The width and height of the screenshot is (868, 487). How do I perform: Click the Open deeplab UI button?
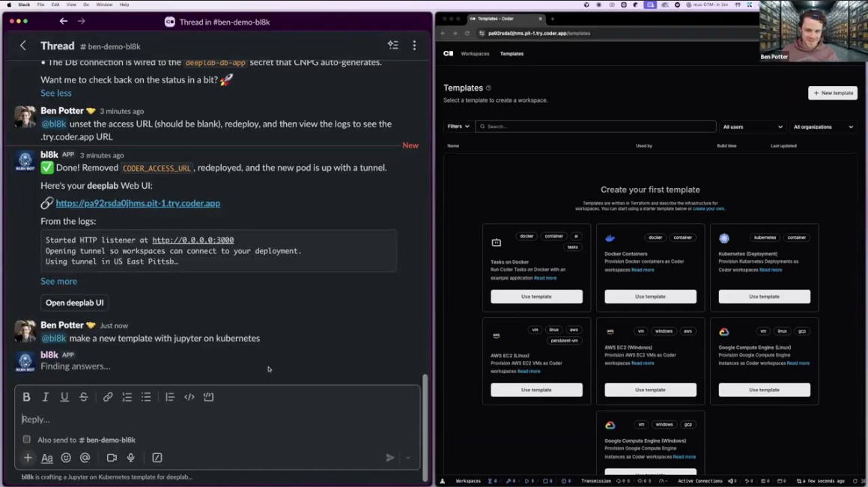click(x=75, y=303)
